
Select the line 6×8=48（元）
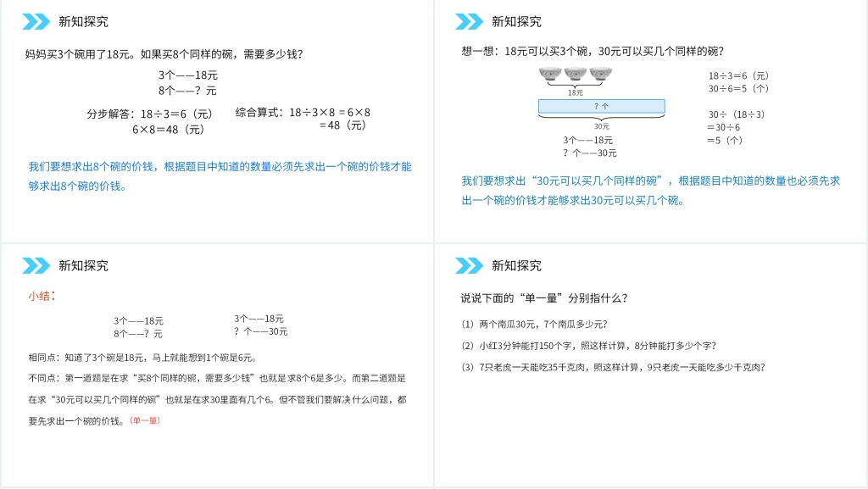(169, 130)
